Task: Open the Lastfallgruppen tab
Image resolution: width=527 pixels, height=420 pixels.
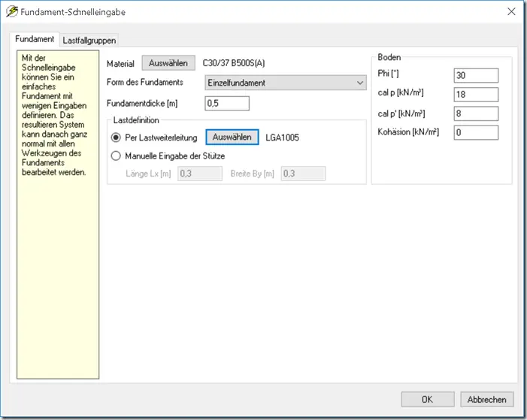Action: pyautogui.click(x=89, y=41)
